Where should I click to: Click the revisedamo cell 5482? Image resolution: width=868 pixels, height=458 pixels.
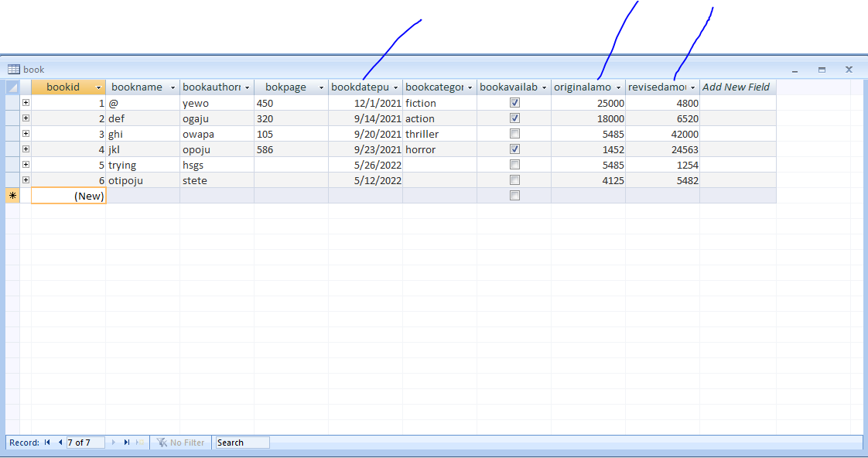point(663,180)
